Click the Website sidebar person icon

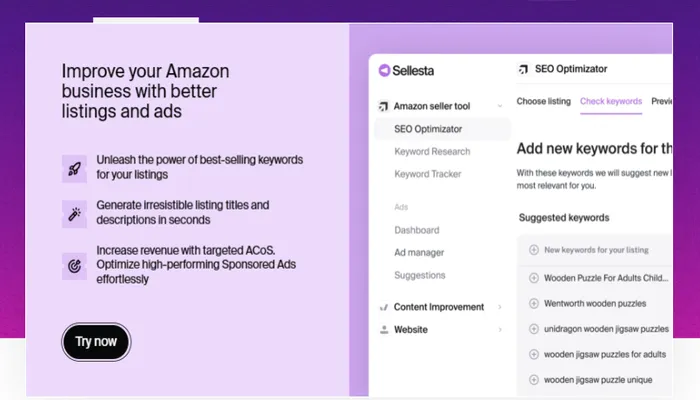coord(384,329)
